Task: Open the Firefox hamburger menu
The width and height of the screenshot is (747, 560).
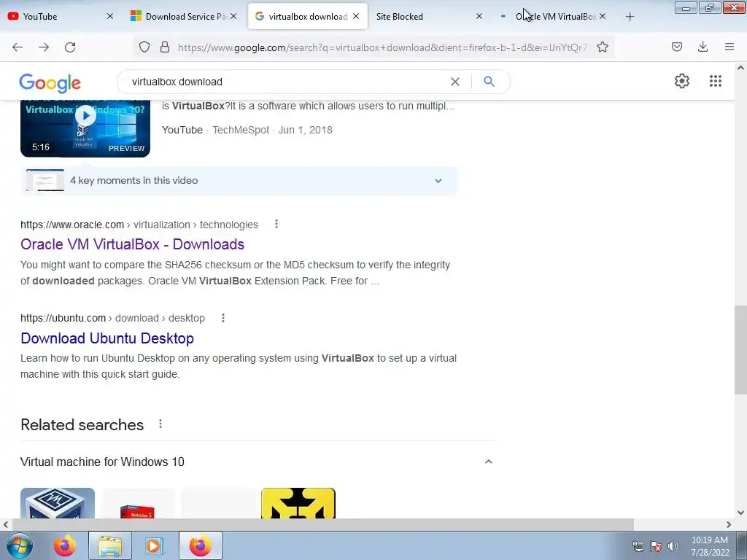Action: [x=729, y=47]
